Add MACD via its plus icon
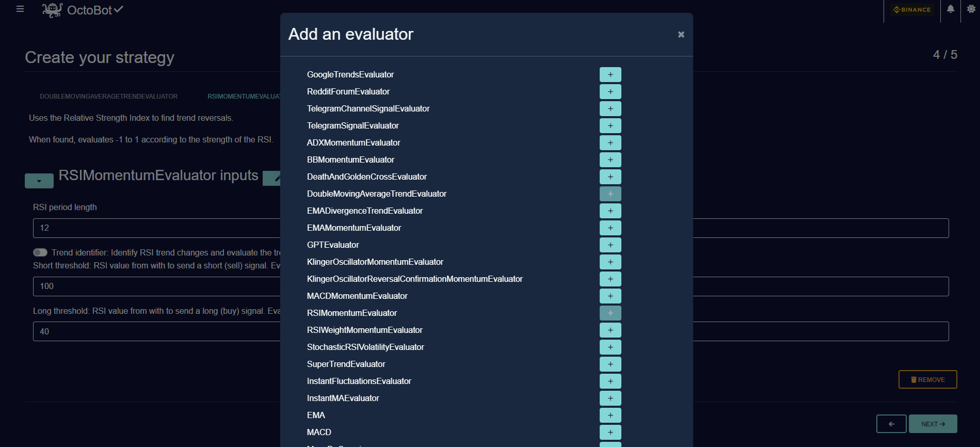The image size is (980, 447). click(610, 432)
